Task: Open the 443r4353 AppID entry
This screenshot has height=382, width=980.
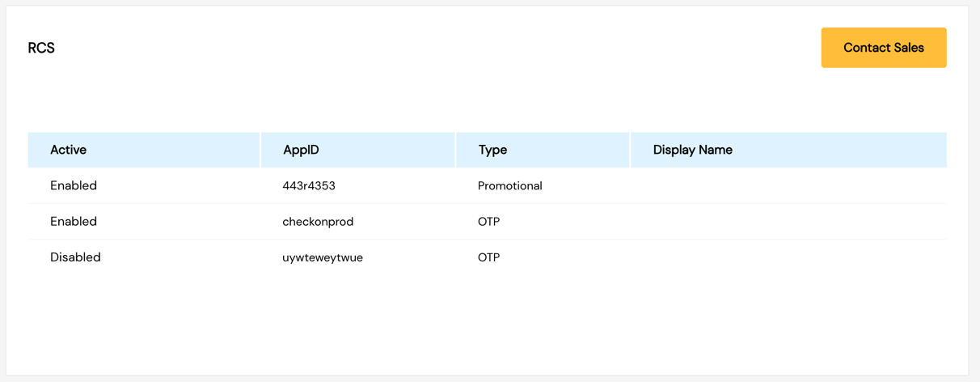Action: [309, 185]
